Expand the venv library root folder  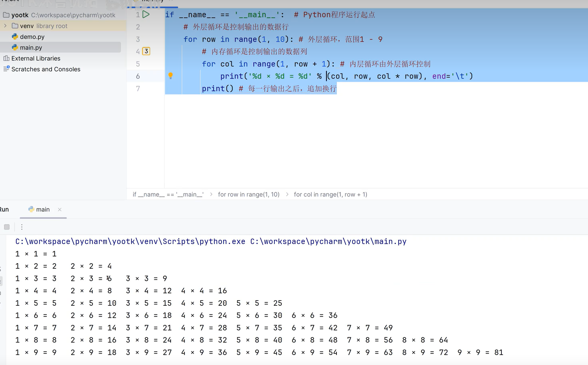click(5, 26)
